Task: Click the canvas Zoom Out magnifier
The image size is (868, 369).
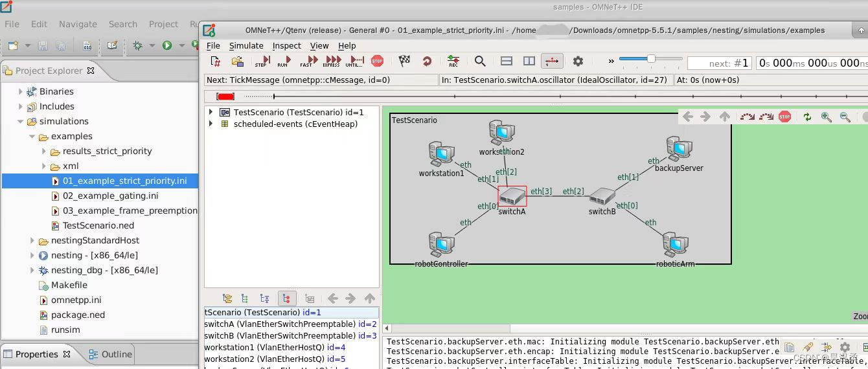Action: [845, 117]
